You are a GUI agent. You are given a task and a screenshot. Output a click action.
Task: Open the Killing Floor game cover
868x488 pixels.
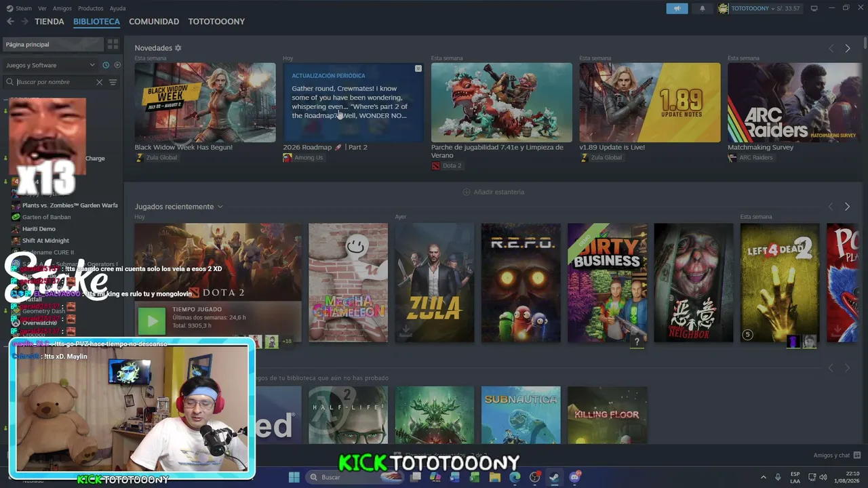(x=607, y=415)
